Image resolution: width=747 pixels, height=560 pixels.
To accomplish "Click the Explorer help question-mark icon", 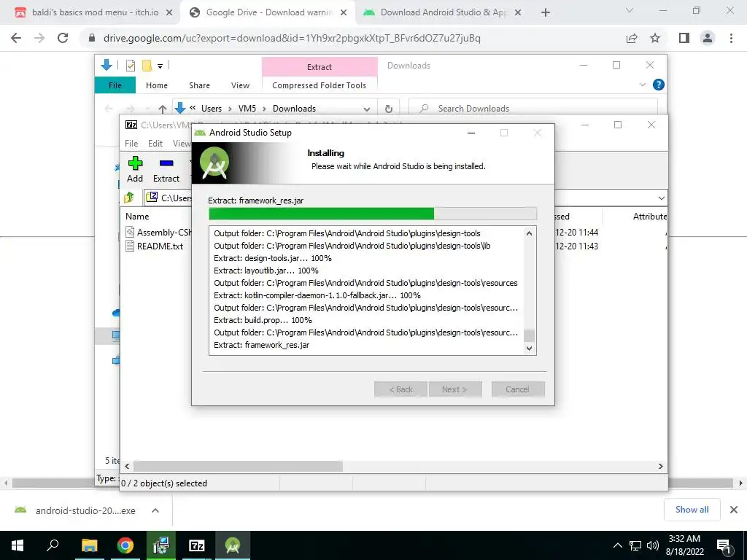I will 659,85.
